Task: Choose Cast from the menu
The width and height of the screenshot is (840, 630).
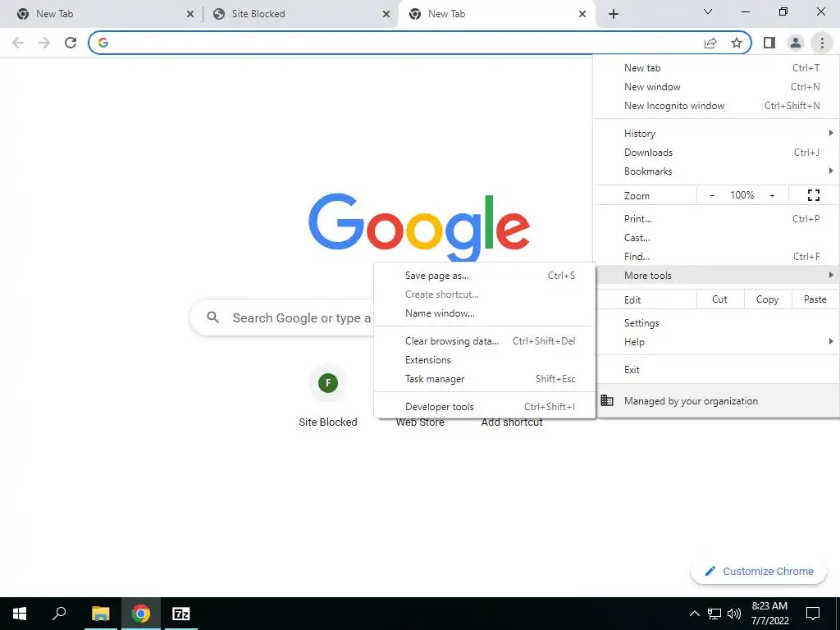Action: (716, 237)
